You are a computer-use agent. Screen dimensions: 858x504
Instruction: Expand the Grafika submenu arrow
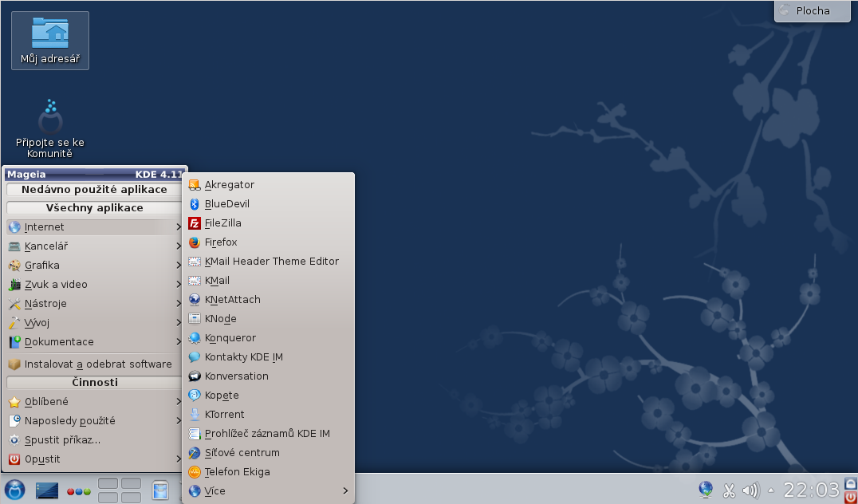(x=179, y=266)
